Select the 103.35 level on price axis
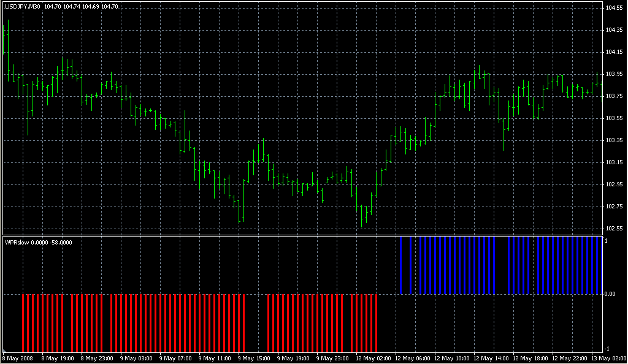Image resolution: width=628 pixels, height=364 pixels. (x=615, y=140)
